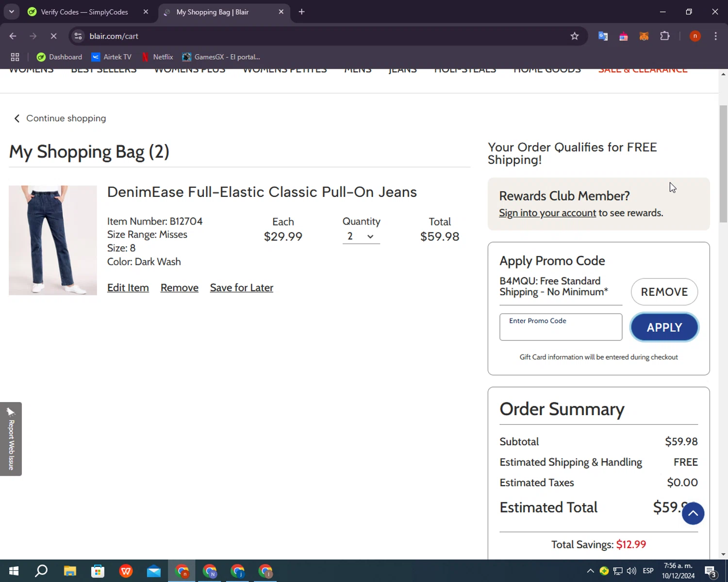Click the jeans product thumbnail
The width and height of the screenshot is (728, 582).
click(x=53, y=240)
